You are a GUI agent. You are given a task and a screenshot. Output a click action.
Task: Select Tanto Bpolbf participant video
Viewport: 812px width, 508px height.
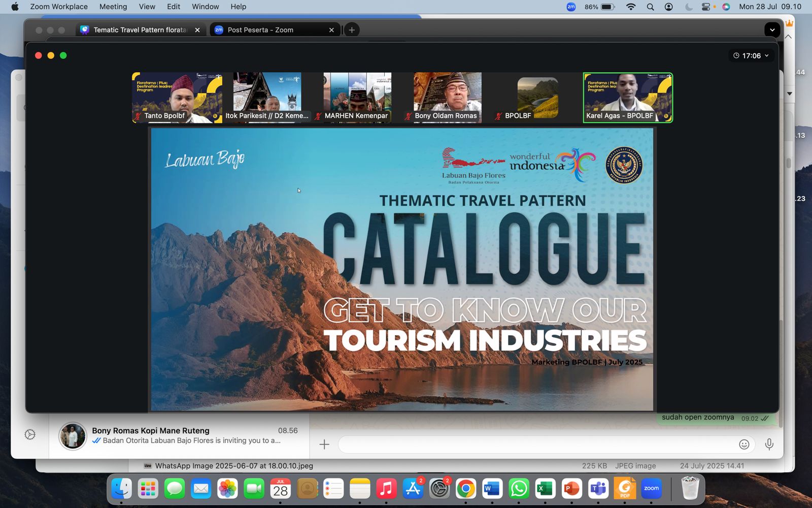click(177, 98)
